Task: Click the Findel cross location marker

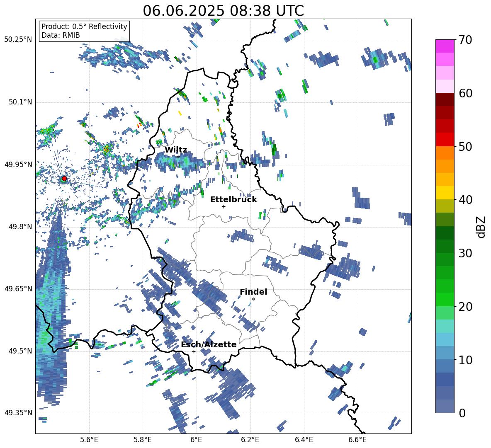Action: pyautogui.click(x=253, y=299)
